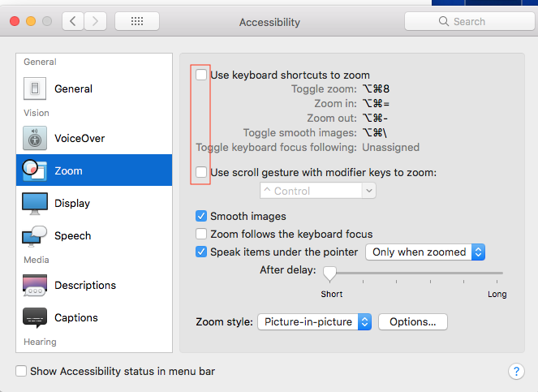
Task: Click the Display monitor icon
Action: 35,203
